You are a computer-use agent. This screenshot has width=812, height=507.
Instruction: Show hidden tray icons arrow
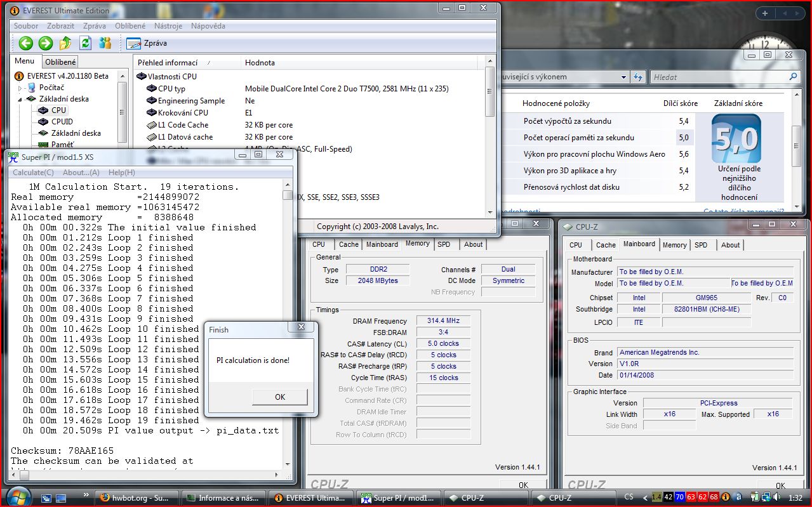(646, 497)
